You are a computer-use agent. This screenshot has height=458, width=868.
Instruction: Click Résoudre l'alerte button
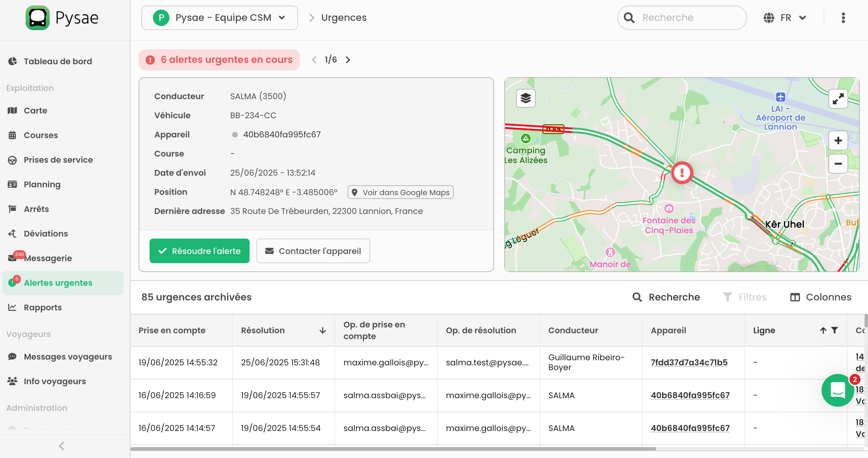click(199, 251)
